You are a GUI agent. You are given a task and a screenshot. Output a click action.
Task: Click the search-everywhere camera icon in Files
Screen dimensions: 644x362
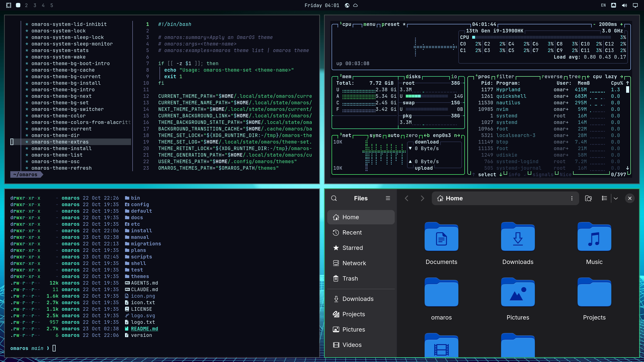click(588, 198)
